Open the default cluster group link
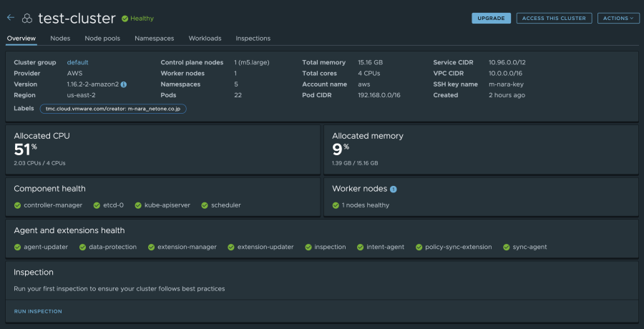Viewport: 644px width, 329px height. coord(77,62)
